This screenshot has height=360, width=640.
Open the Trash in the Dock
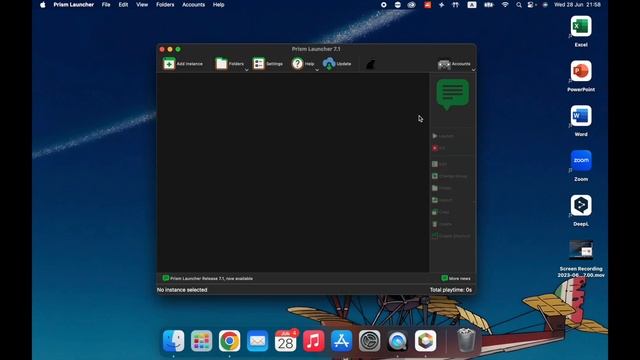(466, 341)
